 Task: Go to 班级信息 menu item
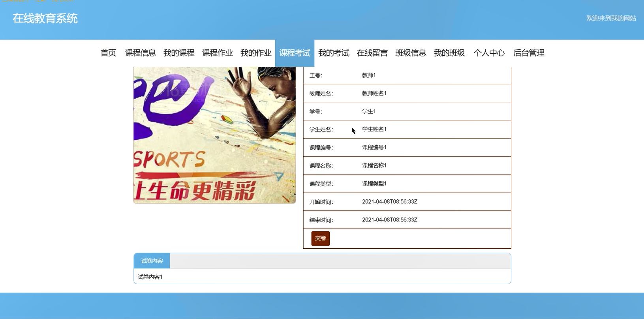point(411,53)
